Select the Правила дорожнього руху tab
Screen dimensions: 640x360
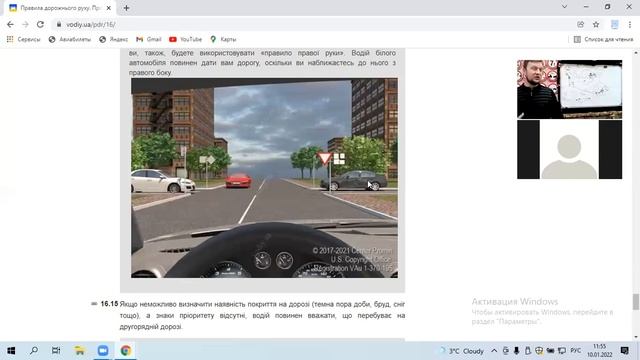click(x=60, y=8)
